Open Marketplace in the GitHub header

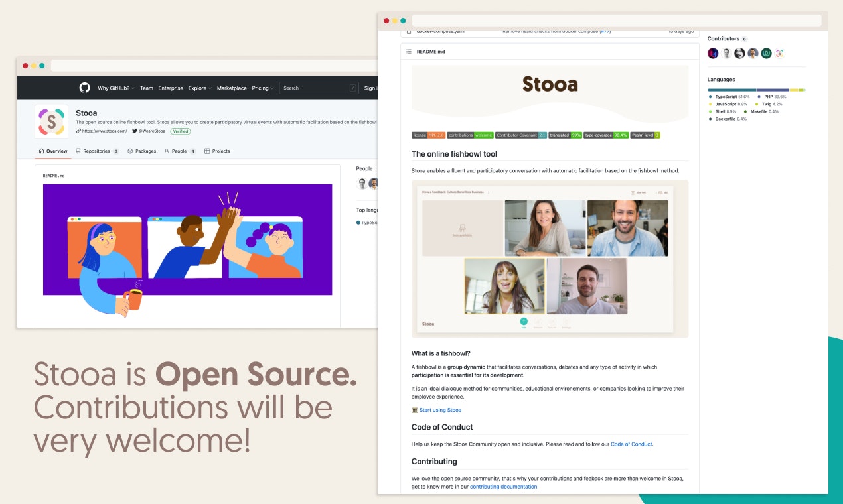pyautogui.click(x=232, y=88)
